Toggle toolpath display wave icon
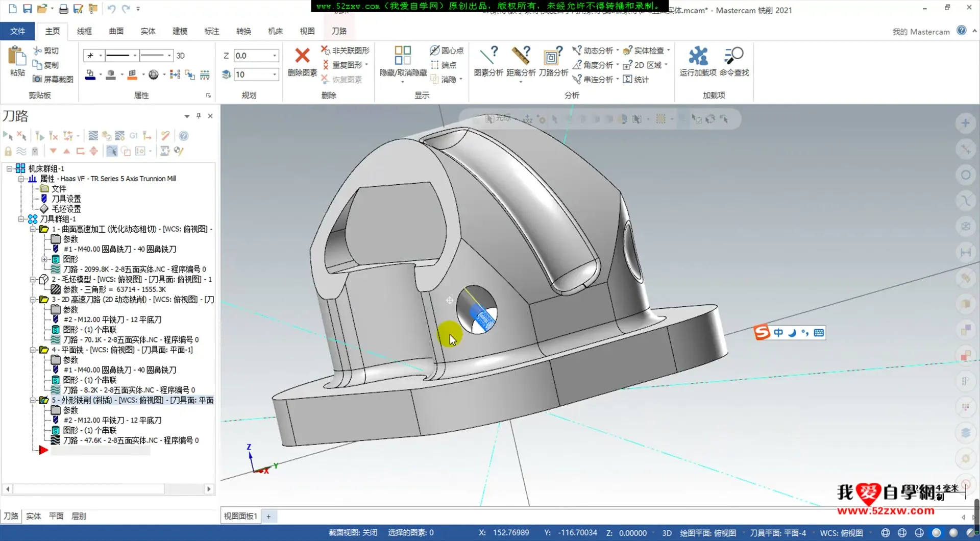The width and height of the screenshot is (980, 541). tap(21, 151)
